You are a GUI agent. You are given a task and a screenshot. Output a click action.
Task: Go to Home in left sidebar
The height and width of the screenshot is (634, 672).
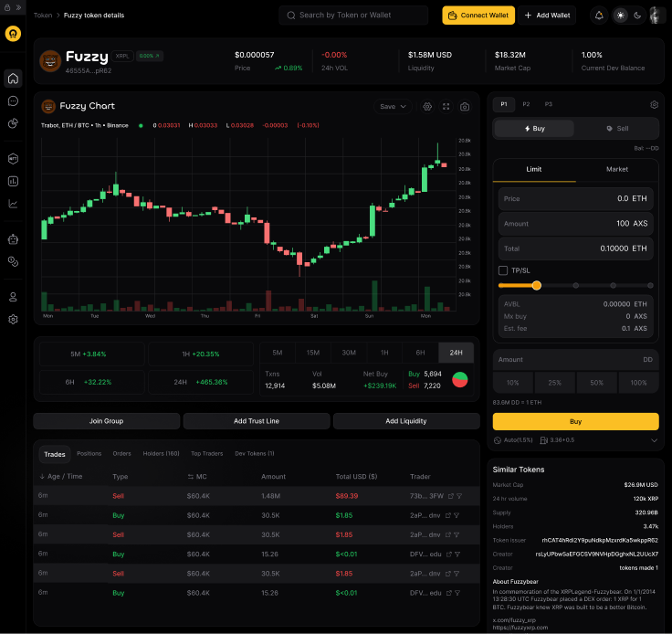point(13,79)
